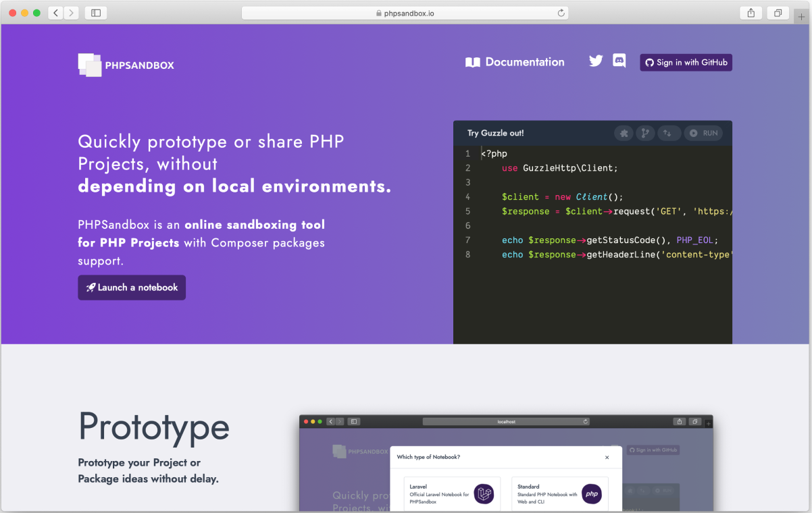Click the php logo on the Standard card
Screen dimensions: 812x513
(592, 493)
